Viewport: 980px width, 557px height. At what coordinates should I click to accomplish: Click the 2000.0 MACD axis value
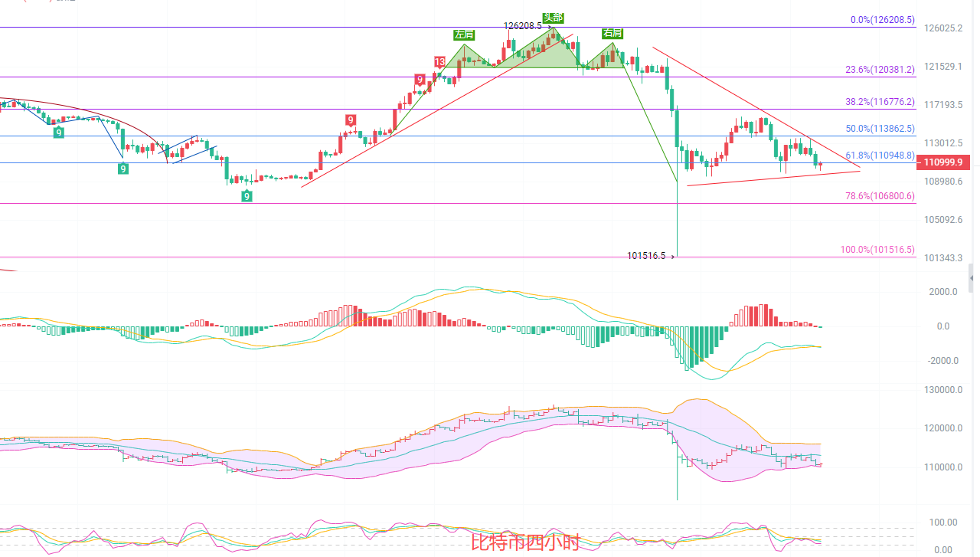(x=944, y=292)
